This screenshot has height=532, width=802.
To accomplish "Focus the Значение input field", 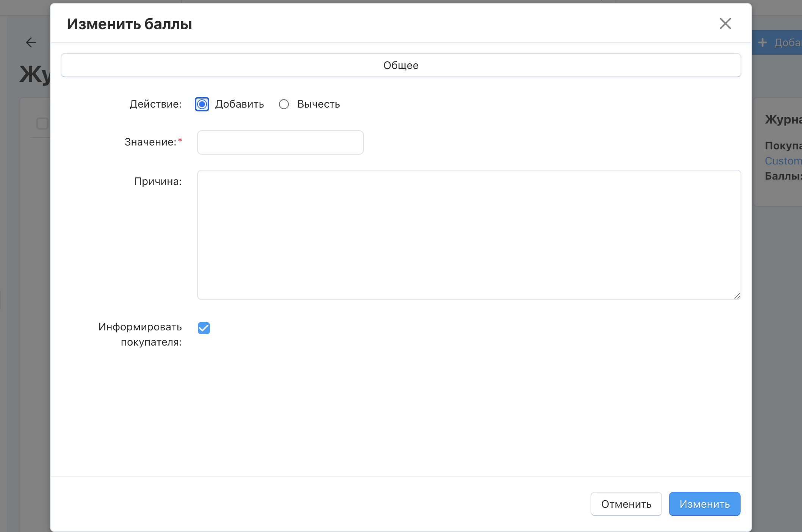I will [280, 142].
